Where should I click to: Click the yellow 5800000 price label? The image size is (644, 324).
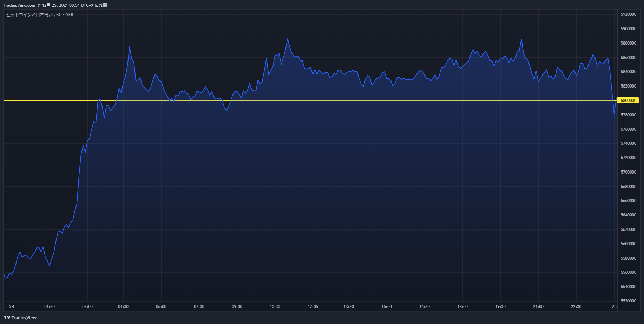pos(628,101)
